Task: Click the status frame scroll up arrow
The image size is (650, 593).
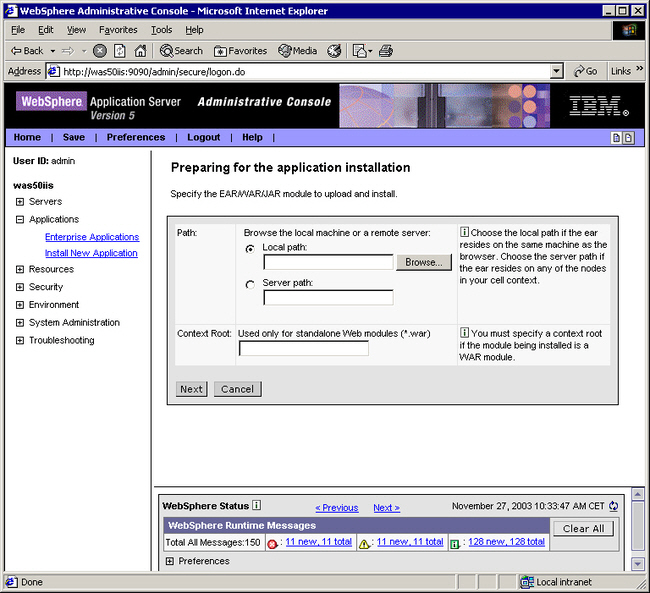Action: (x=638, y=494)
